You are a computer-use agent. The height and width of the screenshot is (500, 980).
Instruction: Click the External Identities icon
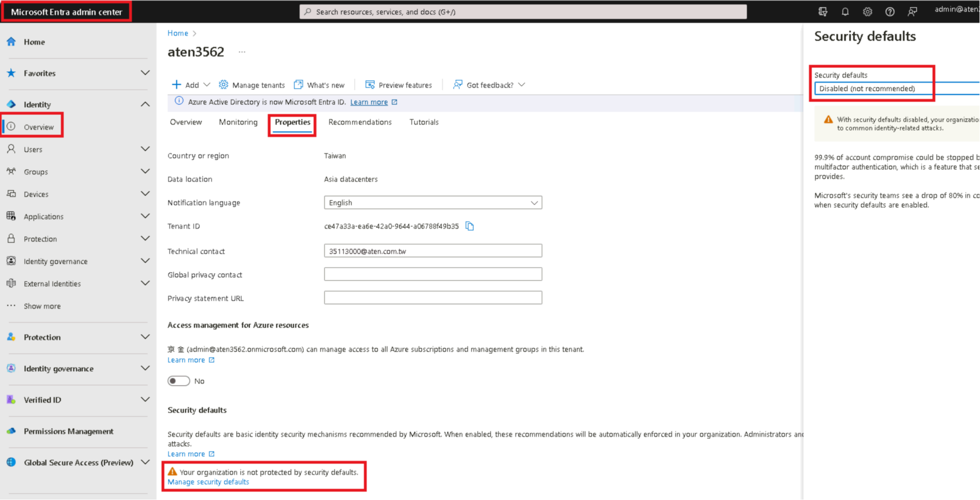(11, 283)
